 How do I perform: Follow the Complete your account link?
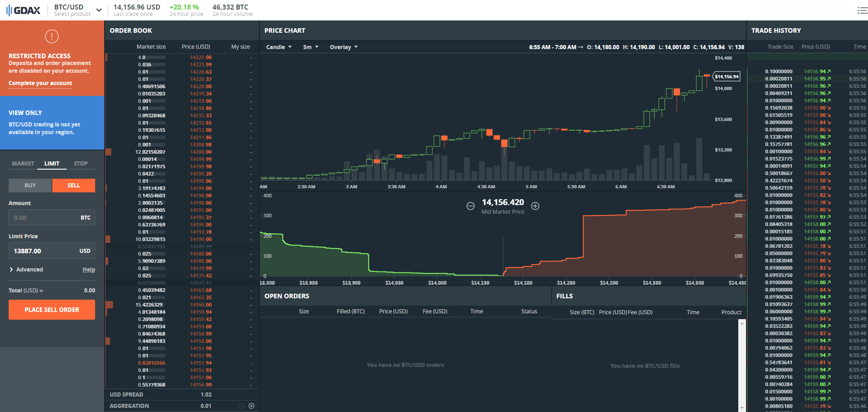click(40, 83)
